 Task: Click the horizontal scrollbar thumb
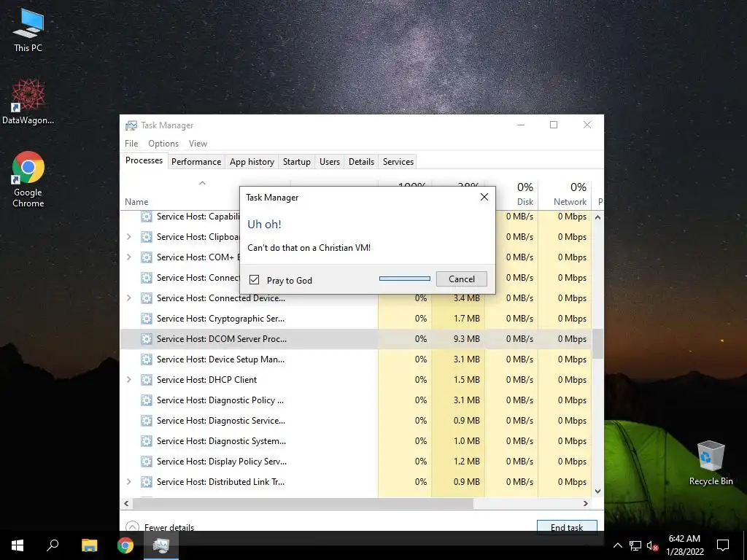pos(303,503)
